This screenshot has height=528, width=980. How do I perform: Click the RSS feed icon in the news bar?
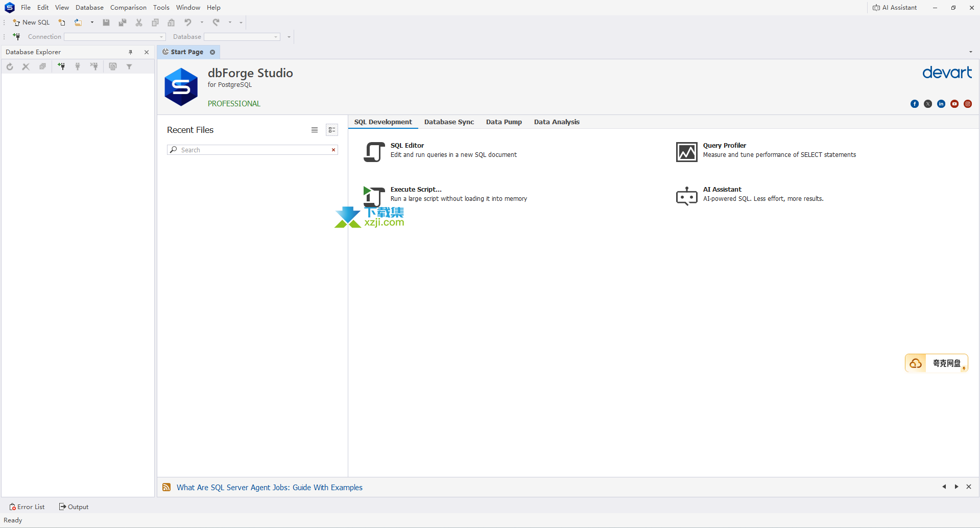[x=166, y=487]
